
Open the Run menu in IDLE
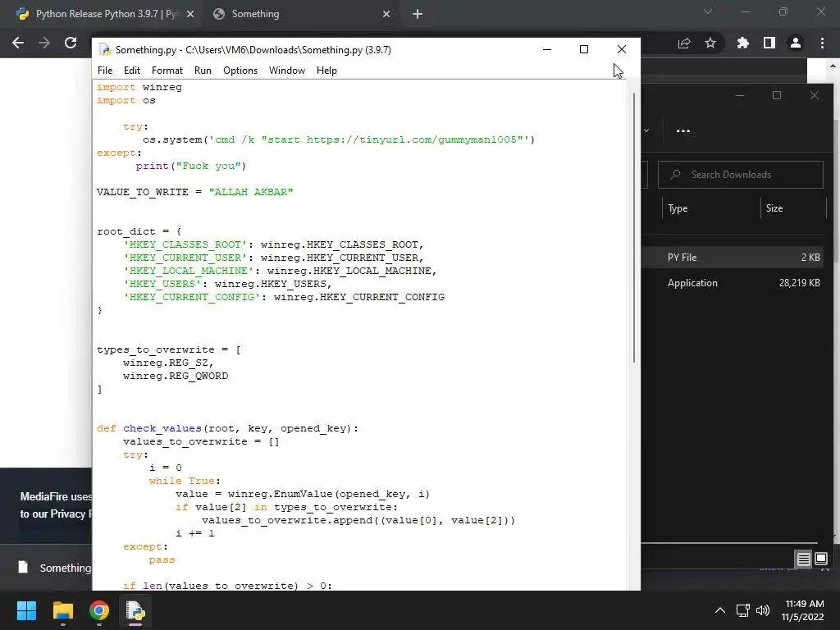(x=203, y=71)
